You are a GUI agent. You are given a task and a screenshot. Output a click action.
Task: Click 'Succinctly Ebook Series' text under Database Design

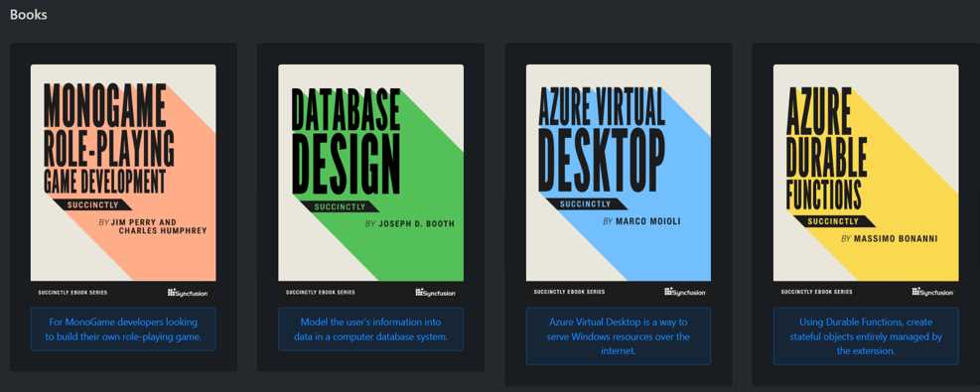click(320, 292)
